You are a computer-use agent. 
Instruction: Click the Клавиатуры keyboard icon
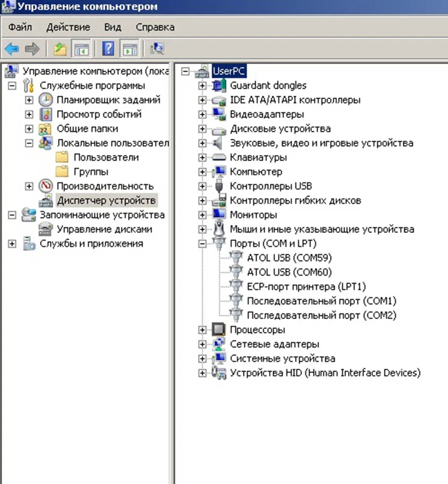tap(219, 157)
